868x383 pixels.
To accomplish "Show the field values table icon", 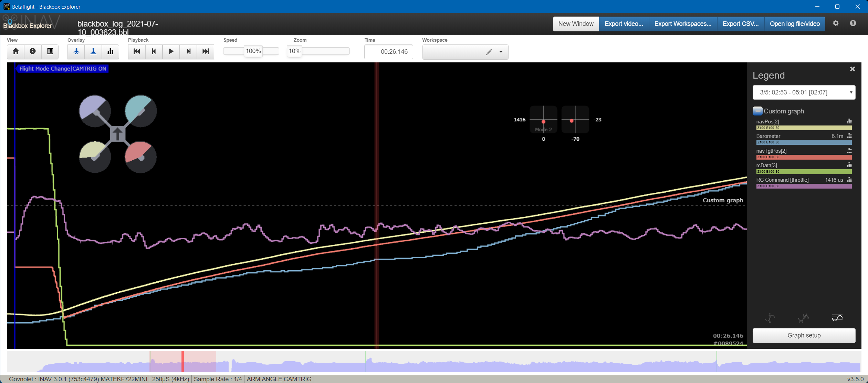I will [50, 51].
